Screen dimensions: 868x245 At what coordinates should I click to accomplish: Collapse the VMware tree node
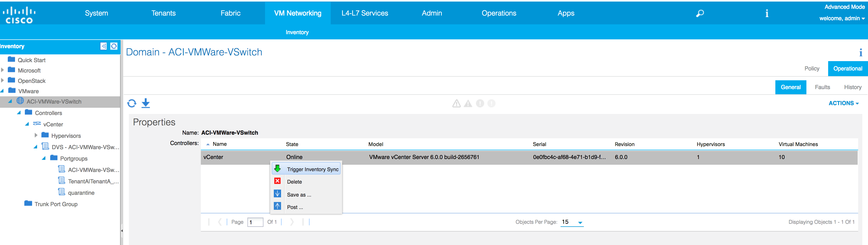click(x=2, y=91)
